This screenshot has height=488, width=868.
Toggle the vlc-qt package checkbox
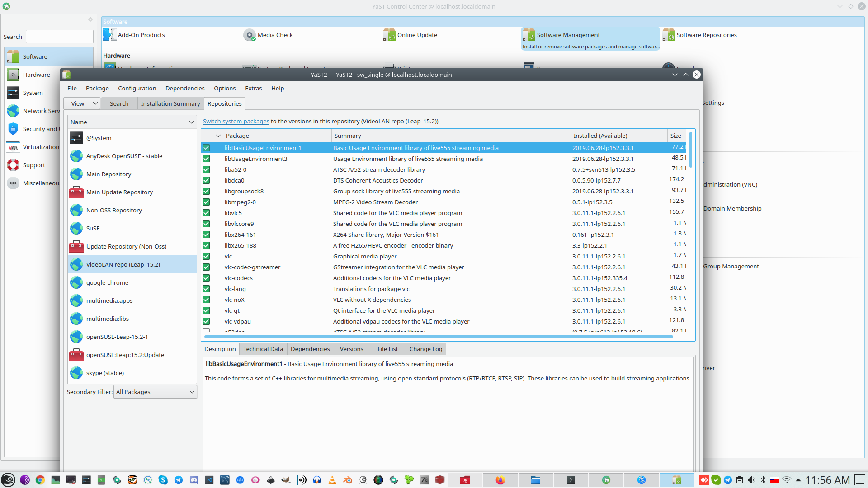click(206, 311)
